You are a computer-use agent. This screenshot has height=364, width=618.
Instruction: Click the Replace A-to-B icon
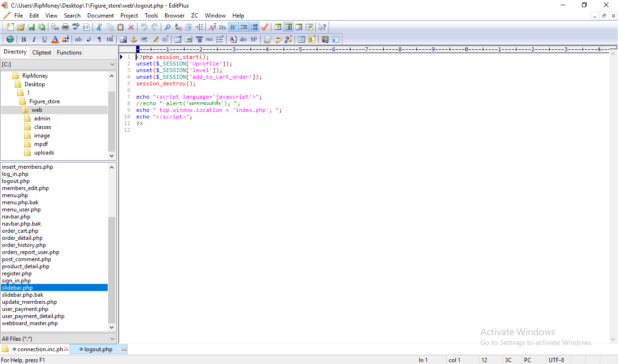[178, 27]
